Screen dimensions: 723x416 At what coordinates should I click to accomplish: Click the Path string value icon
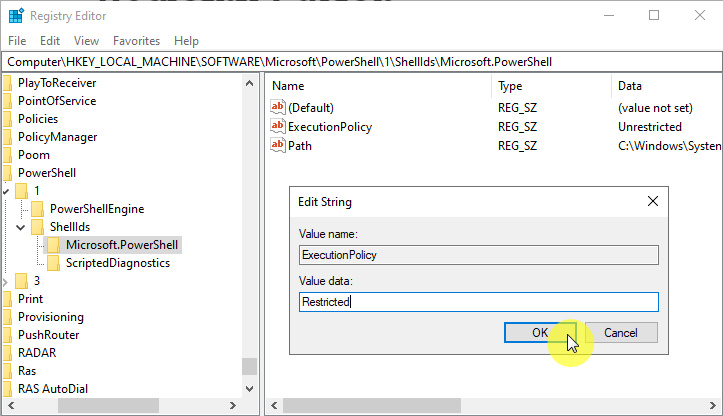pos(278,146)
